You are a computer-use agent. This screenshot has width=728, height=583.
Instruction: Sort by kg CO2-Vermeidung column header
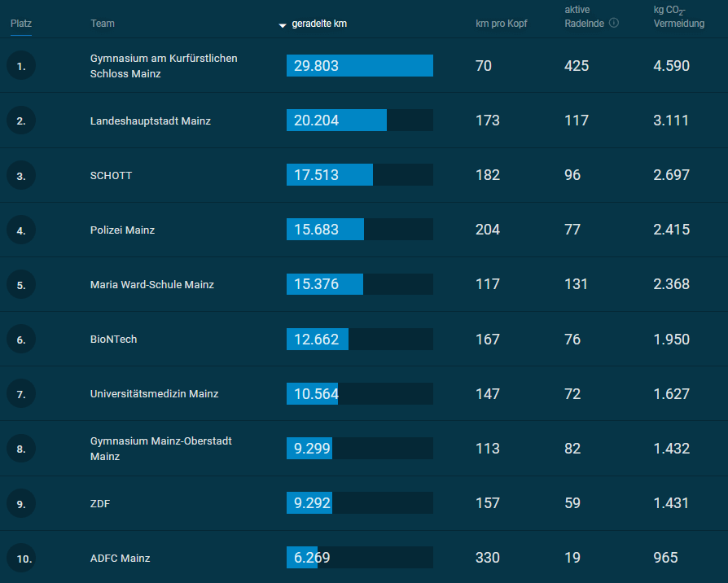pyautogui.click(x=679, y=17)
